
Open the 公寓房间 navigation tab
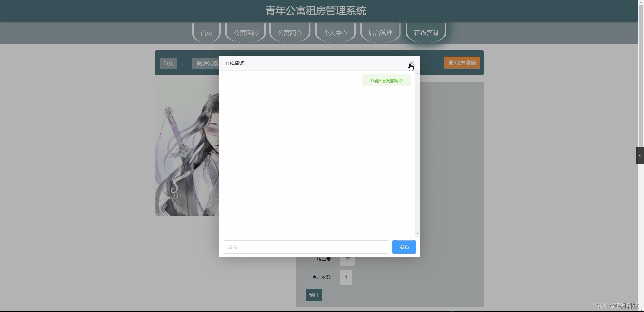[x=245, y=33]
